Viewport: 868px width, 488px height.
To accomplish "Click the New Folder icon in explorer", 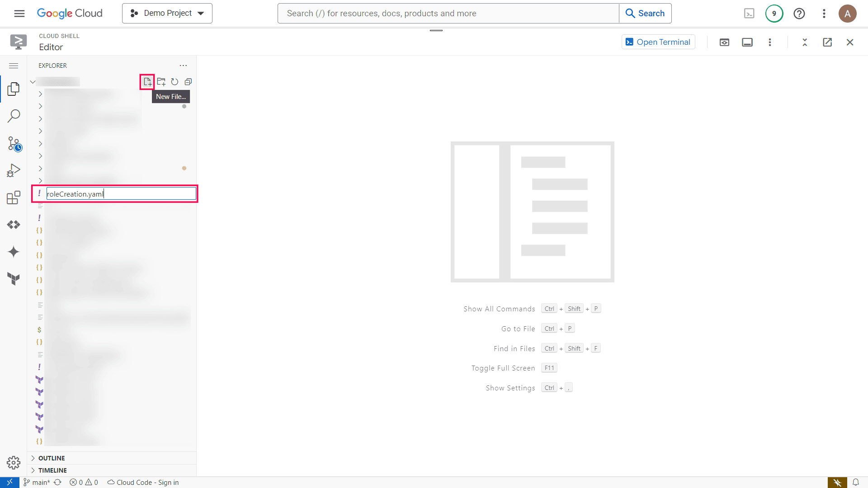I will pyautogui.click(x=161, y=82).
